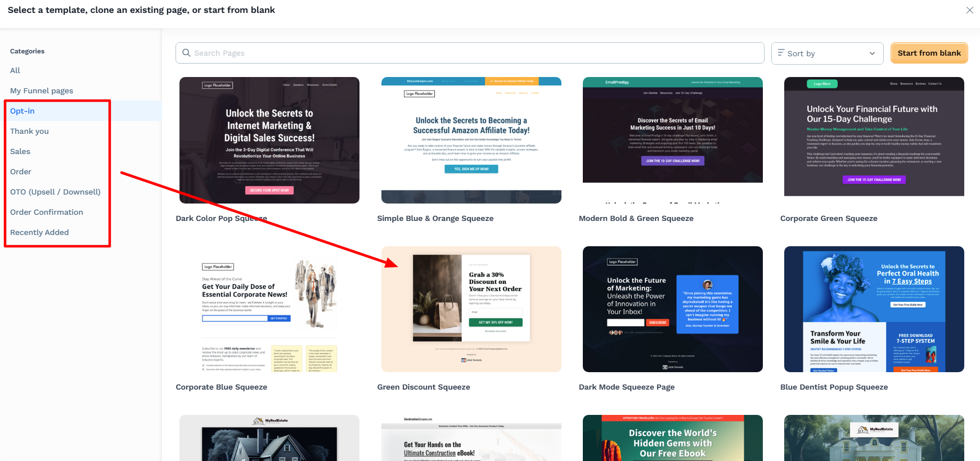980x461 pixels.
Task: View the Recently Added category
Action: click(39, 232)
